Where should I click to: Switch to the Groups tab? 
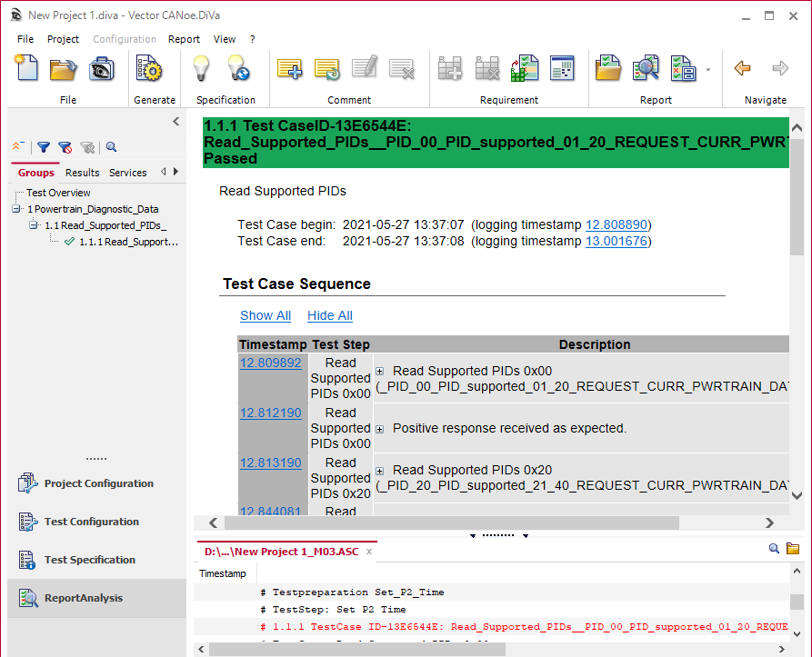click(35, 173)
